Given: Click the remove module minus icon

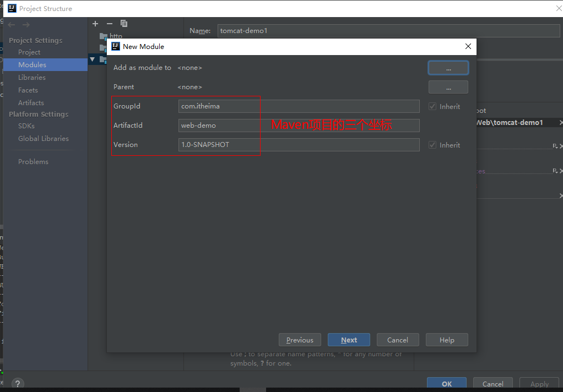Looking at the screenshot, I should coord(109,24).
